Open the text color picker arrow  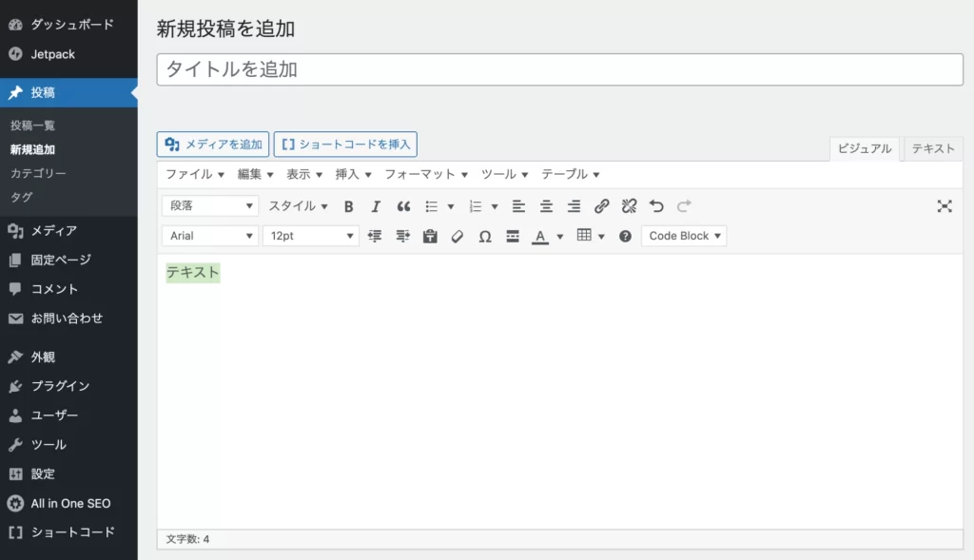tap(560, 237)
